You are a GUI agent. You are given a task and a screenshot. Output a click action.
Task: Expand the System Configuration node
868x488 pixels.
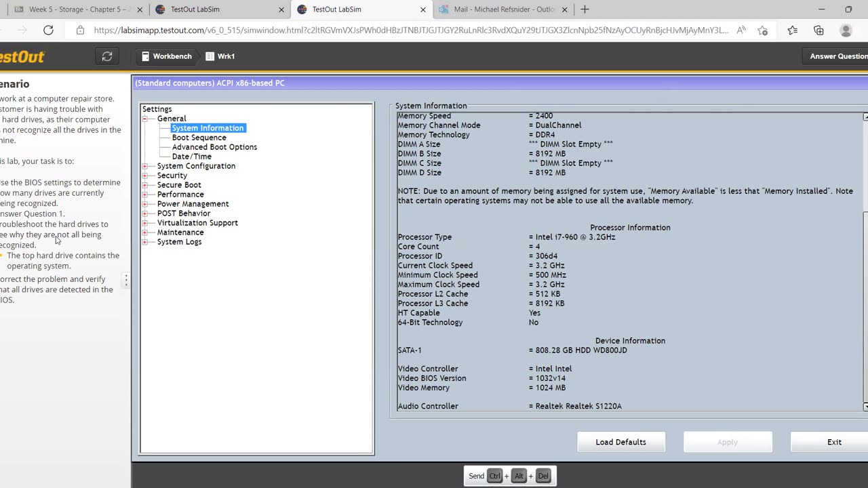144,166
